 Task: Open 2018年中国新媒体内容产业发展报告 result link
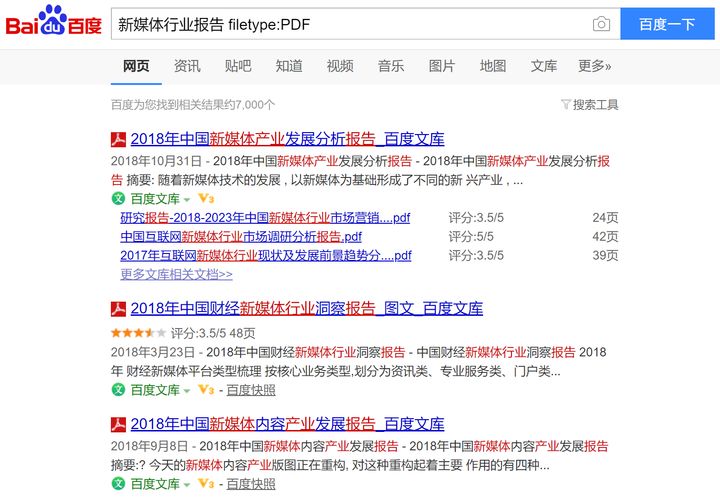click(x=287, y=424)
